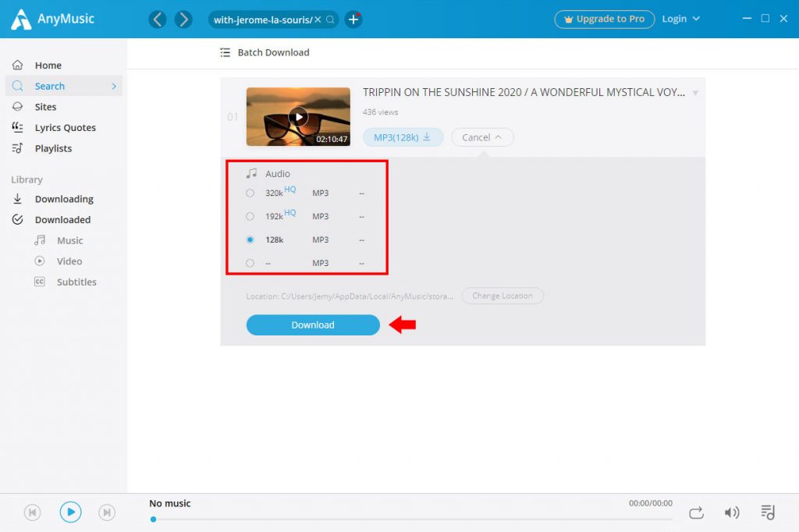The image size is (799, 532).
Task: Collapse options with the Cancel button
Action: 482,137
